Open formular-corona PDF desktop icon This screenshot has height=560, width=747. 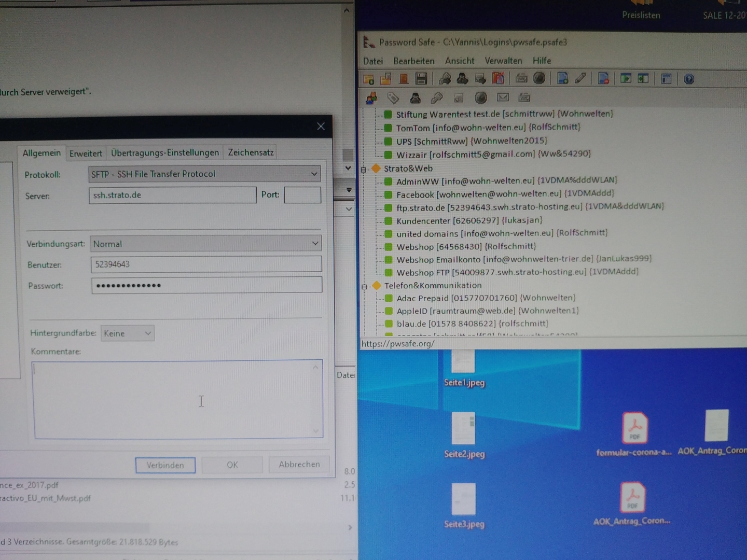634,435
